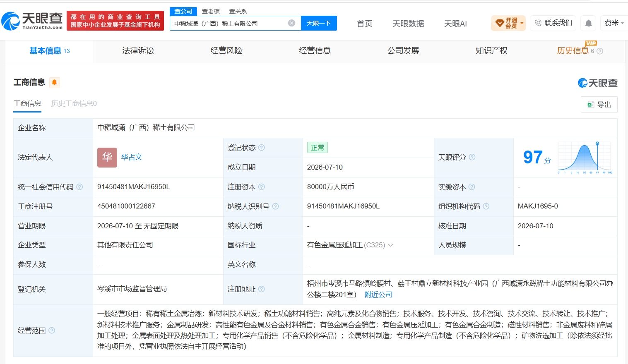Select the 查公司 search mode tab

(183, 11)
